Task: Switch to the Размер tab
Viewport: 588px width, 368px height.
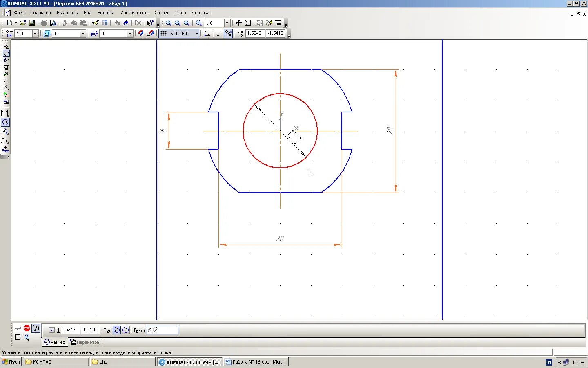Action: (55, 342)
